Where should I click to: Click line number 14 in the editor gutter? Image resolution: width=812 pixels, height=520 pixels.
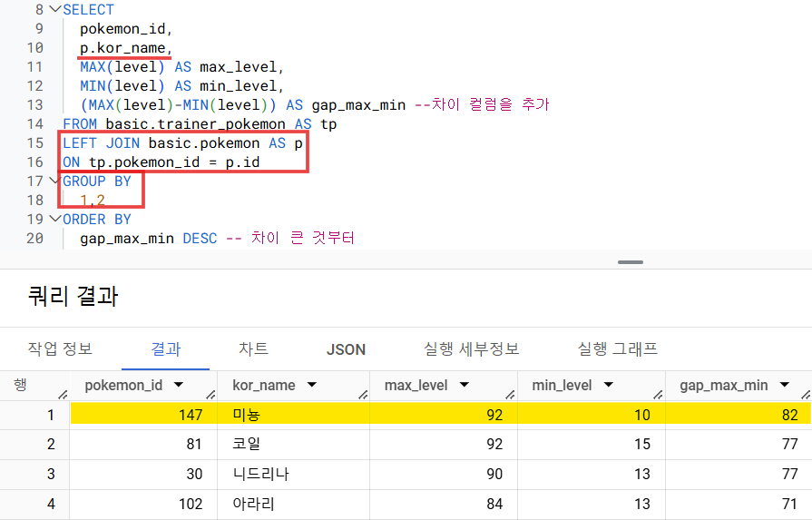click(34, 123)
